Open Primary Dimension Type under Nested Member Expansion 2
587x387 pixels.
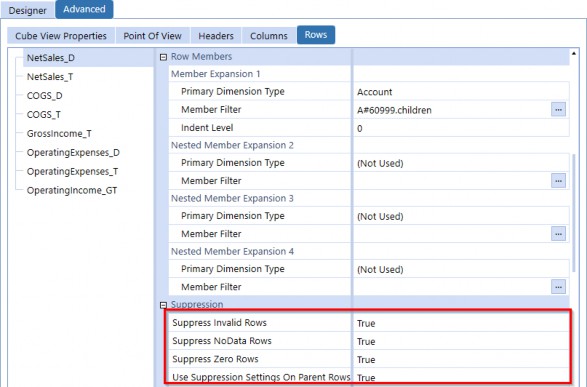coord(461,163)
